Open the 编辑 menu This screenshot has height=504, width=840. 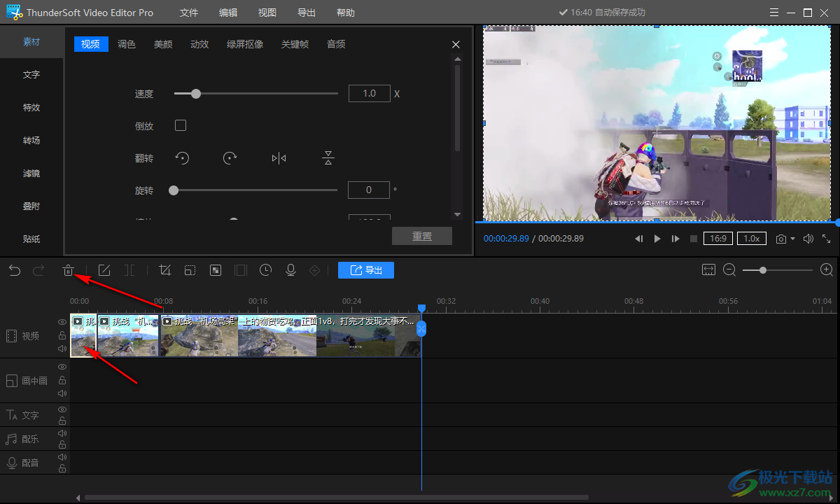[228, 13]
